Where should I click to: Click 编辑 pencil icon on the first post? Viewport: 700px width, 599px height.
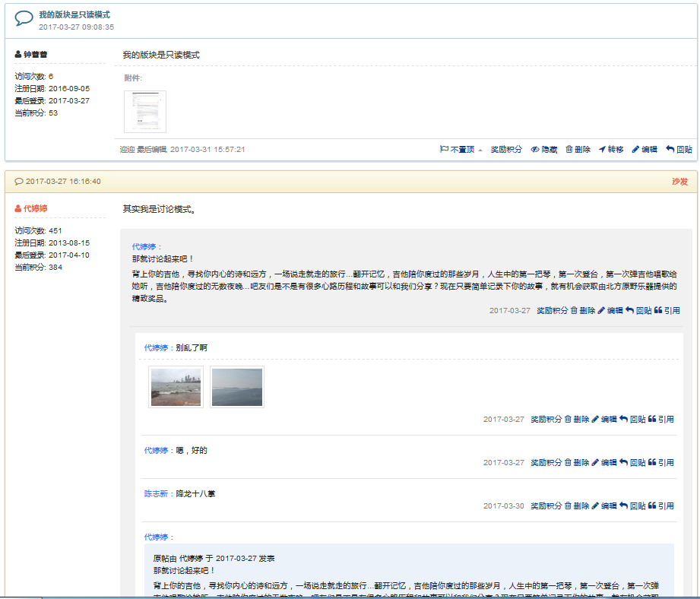[636, 150]
